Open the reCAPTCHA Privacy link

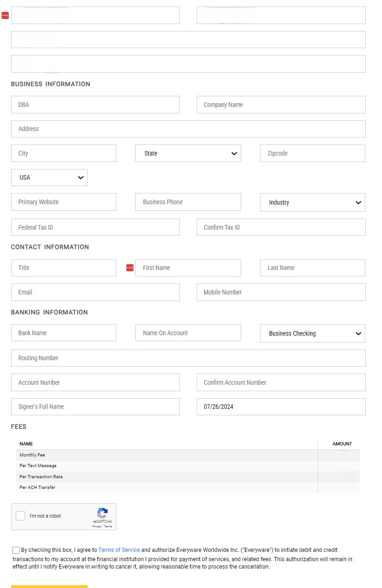click(97, 526)
